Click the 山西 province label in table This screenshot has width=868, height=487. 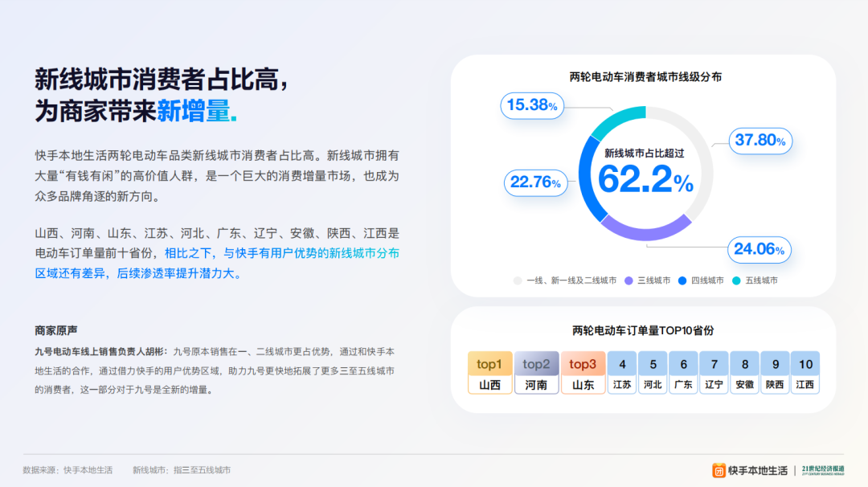point(489,385)
